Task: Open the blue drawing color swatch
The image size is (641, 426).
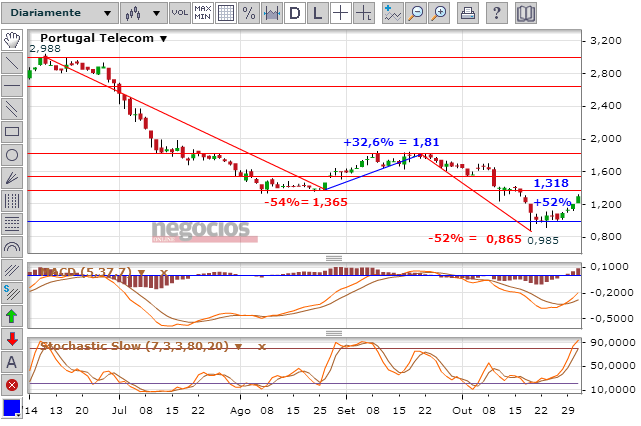Action: pos(12,408)
